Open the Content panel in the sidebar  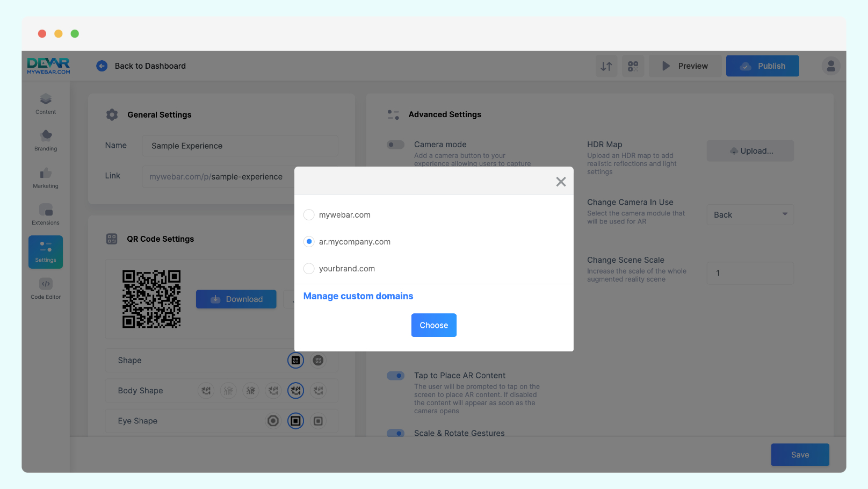point(45,103)
